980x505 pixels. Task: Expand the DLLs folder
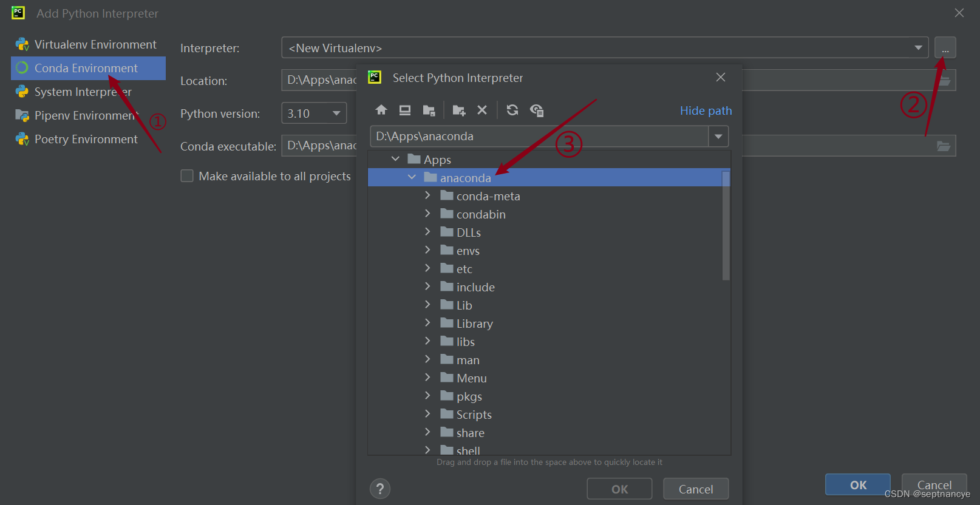coord(427,232)
